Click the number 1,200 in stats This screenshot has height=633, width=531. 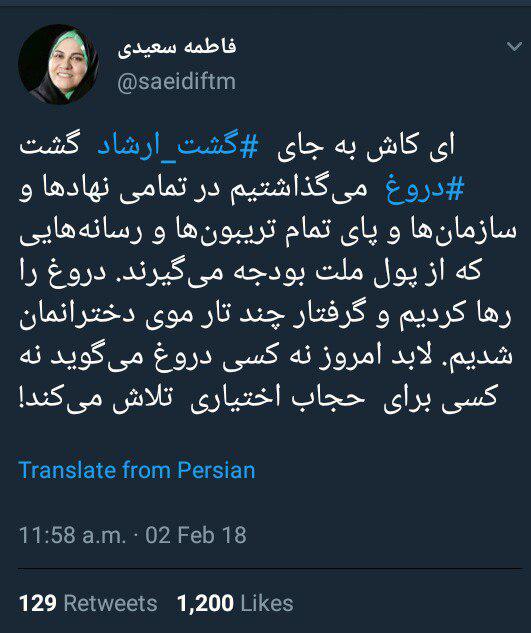(206, 604)
